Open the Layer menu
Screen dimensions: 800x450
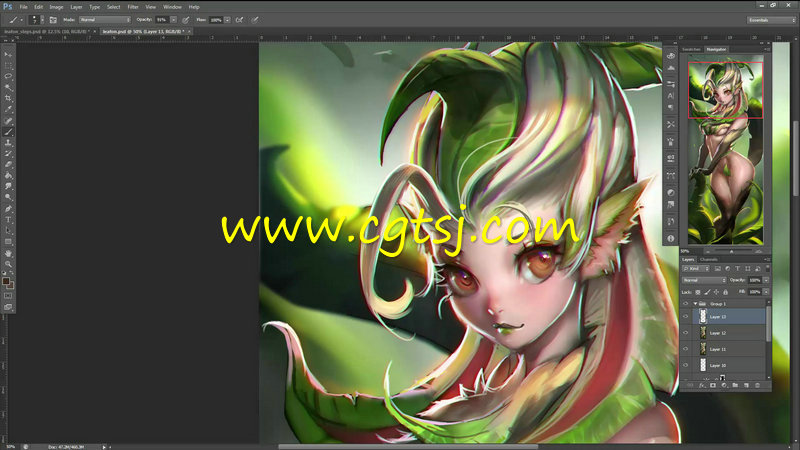coord(76,7)
